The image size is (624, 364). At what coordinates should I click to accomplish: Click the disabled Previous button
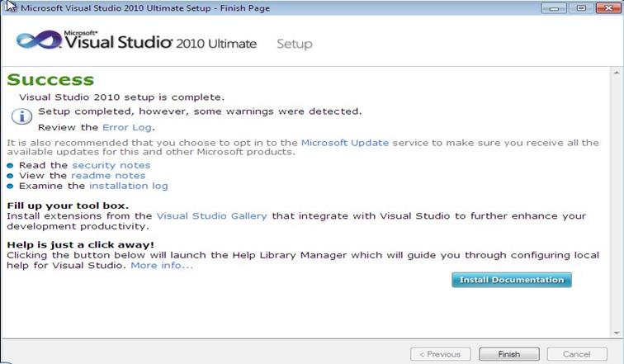tap(440, 354)
